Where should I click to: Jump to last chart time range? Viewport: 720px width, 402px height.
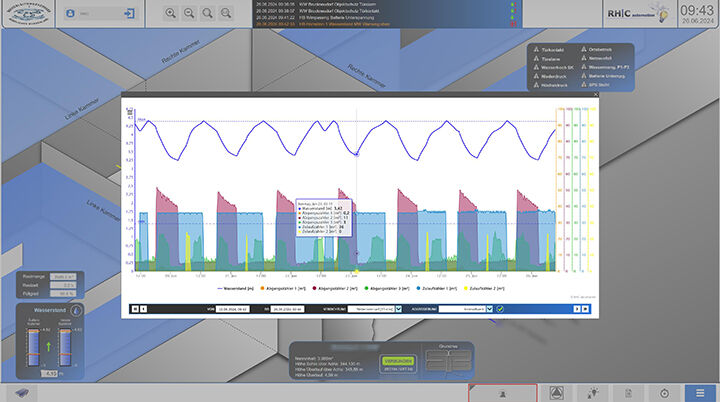[x=585, y=309]
